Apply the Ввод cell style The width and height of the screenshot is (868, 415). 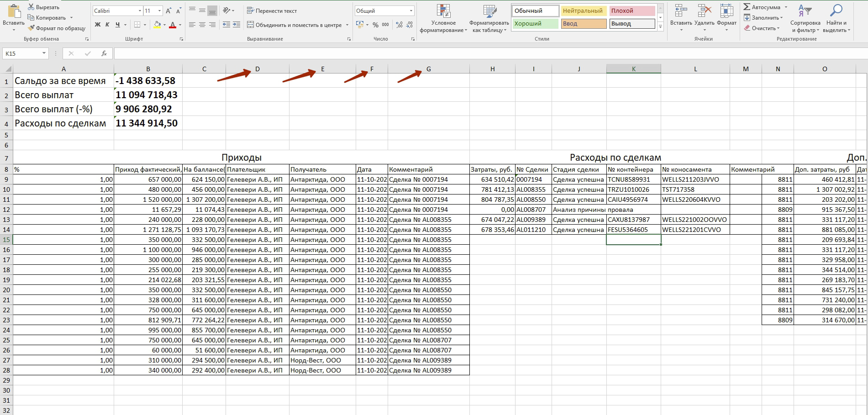click(x=583, y=23)
